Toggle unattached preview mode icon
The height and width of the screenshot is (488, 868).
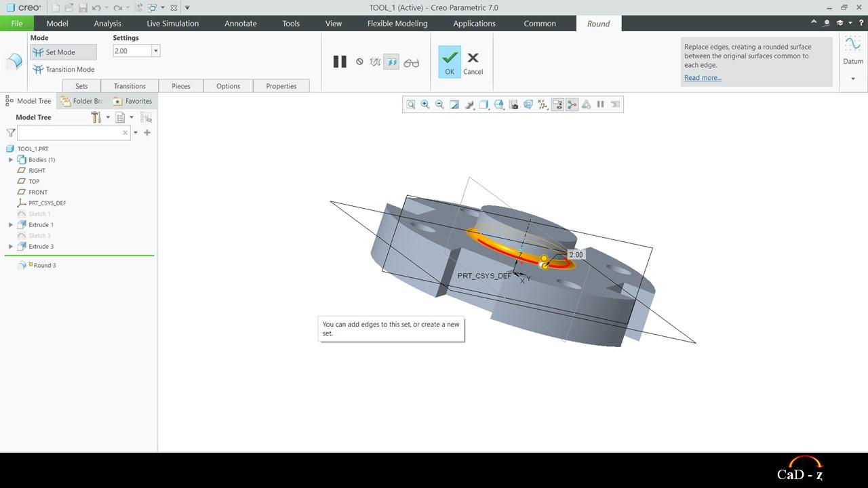375,62
